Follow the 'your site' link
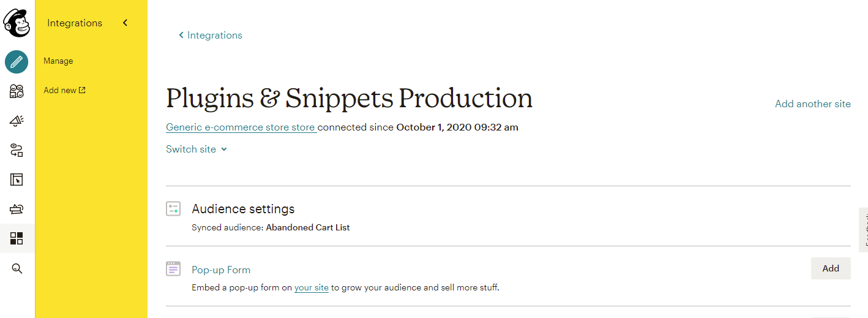Viewport: 868px width, 318px height. coord(311,287)
